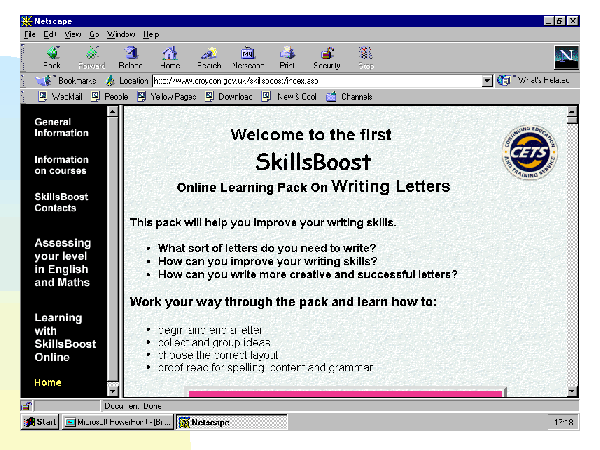Viewport: 600px width, 450px height.
Task: Open the Security toolbar icon
Action: click(327, 56)
